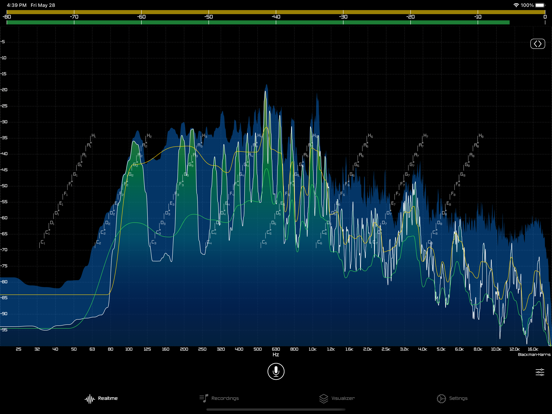Click the green level meter bar
The height and width of the screenshot is (414, 552).
(258, 23)
